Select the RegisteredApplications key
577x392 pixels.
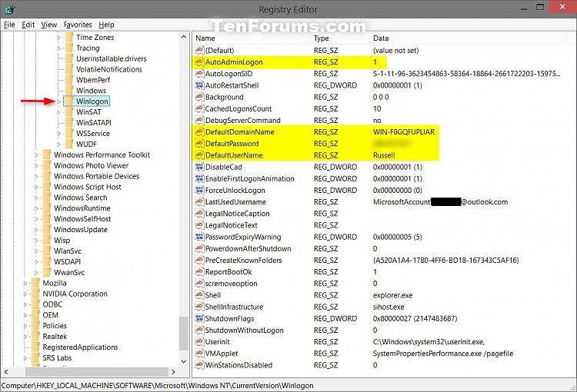click(x=80, y=347)
